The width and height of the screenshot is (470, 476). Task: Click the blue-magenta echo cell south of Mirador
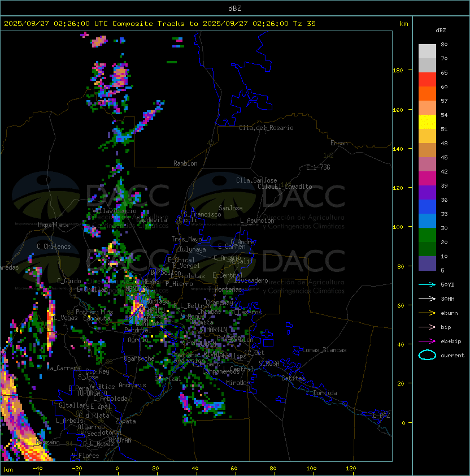click(210, 405)
